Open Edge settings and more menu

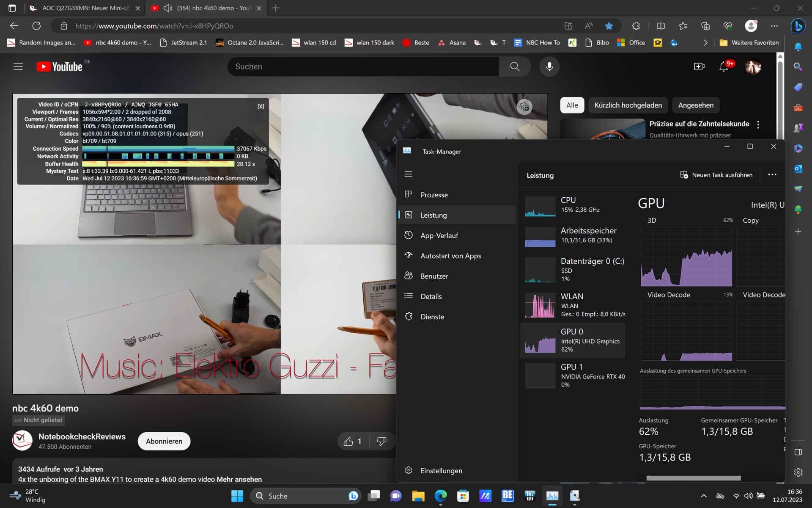pyautogui.click(x=774, y=26)
